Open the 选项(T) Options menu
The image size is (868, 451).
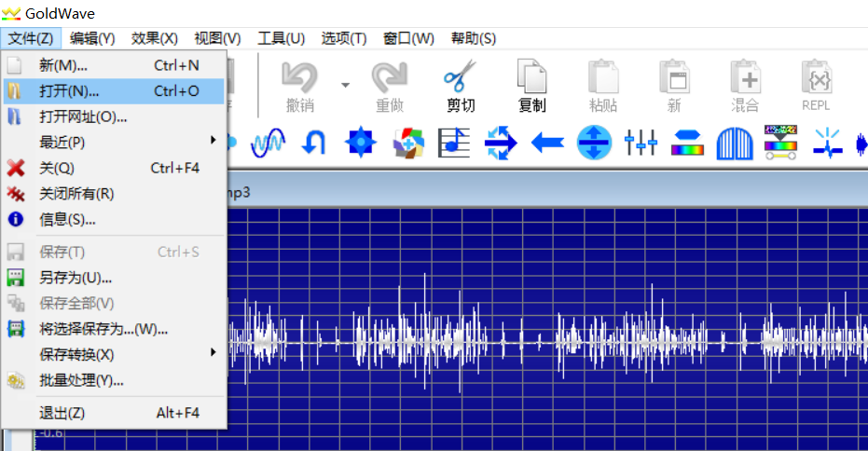(x=344, y=38)
